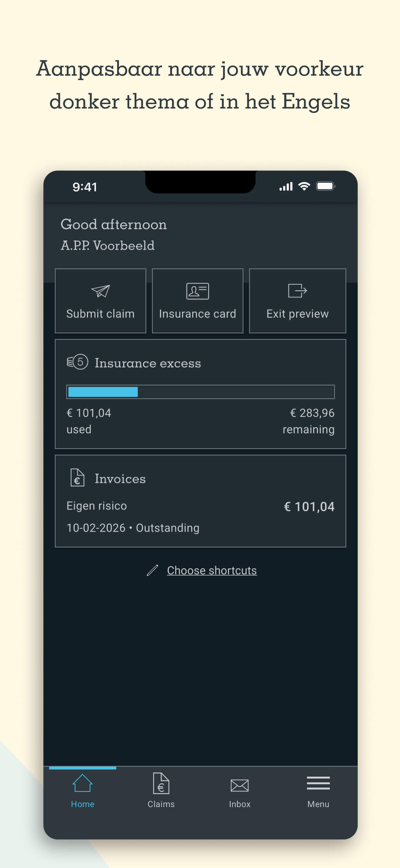
Task: Tap the battery status icon
Action: click(x=325, y=186)
